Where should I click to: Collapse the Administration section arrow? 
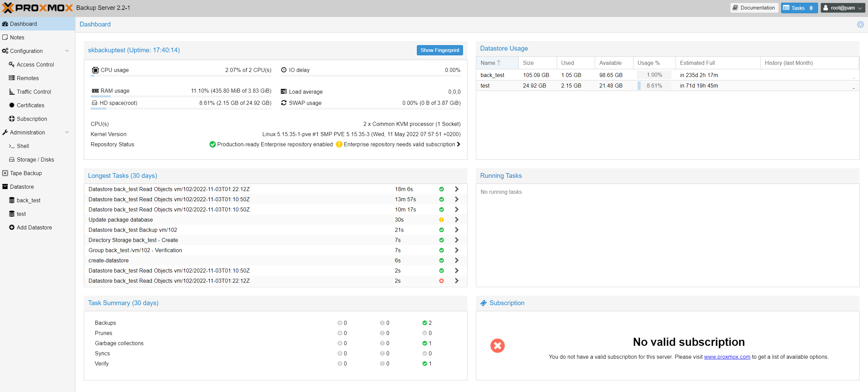(67, 132)
